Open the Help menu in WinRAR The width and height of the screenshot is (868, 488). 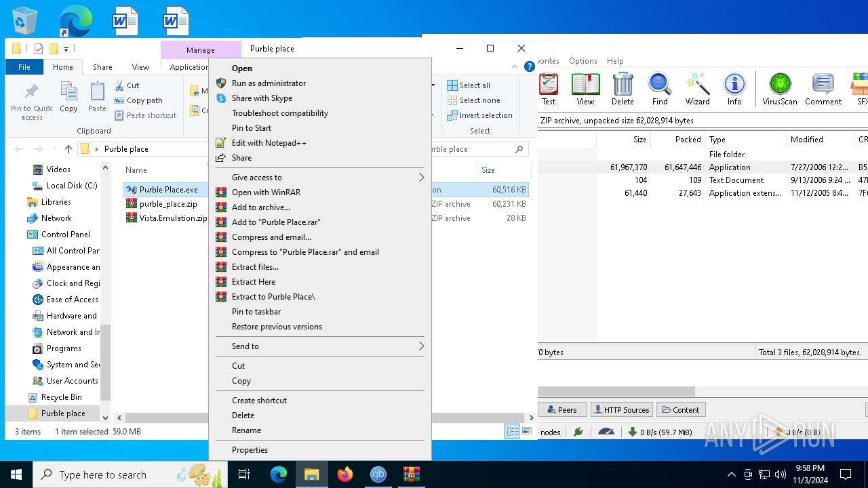click(x=615, y=61)
